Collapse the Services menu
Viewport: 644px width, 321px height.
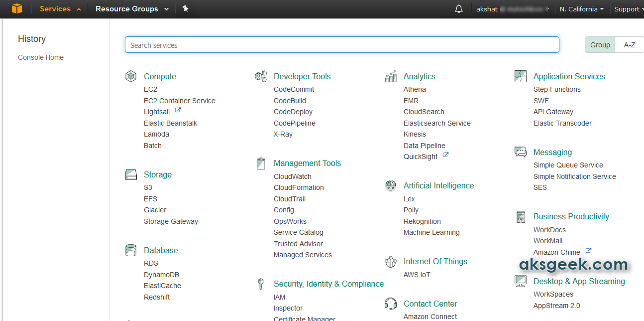point(60,9)
